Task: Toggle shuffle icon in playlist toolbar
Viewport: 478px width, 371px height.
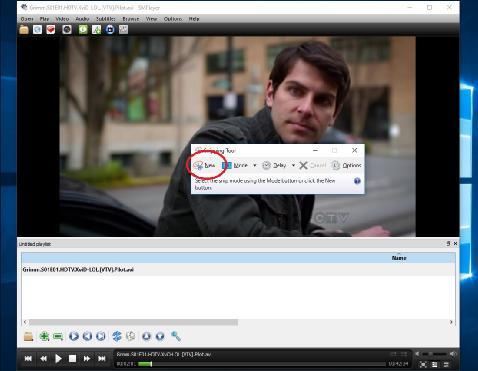Action: pos(131,336)
